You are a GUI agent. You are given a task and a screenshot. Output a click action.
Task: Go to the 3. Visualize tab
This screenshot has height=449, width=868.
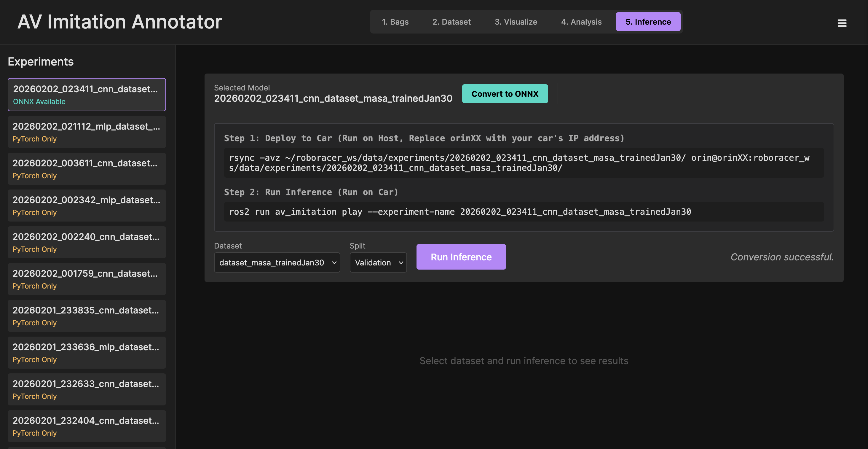[x=516, y=22]
